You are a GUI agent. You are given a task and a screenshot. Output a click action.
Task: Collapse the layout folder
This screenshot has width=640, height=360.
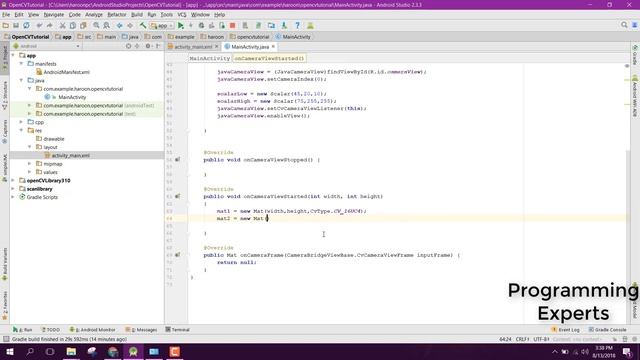point(29,147)
